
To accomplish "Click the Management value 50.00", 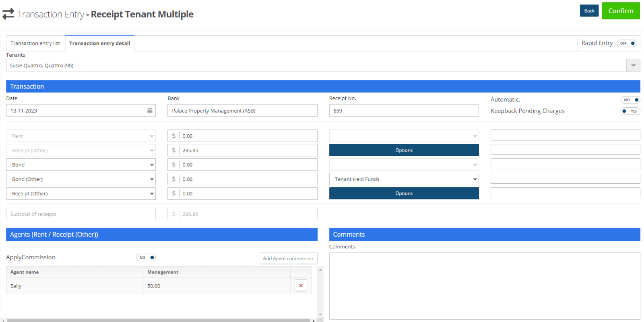I will tap(154, 286).
